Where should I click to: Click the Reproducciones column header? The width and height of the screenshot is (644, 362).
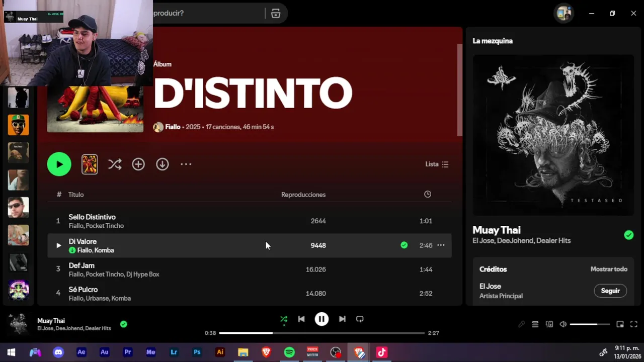pos(303,195)
